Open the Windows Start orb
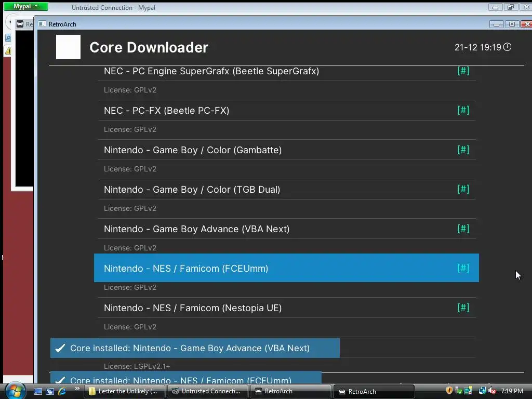Screen dimensions: 532x399 point(15,391)
